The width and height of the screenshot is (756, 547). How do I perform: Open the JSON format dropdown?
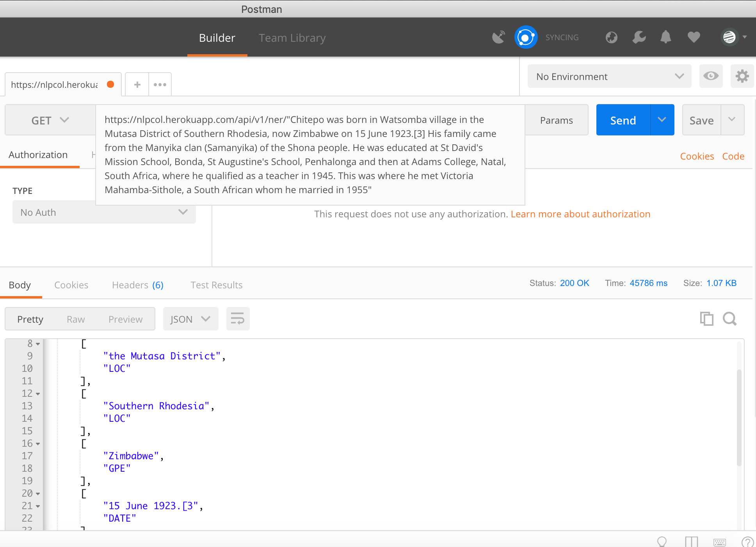point(190,319)
